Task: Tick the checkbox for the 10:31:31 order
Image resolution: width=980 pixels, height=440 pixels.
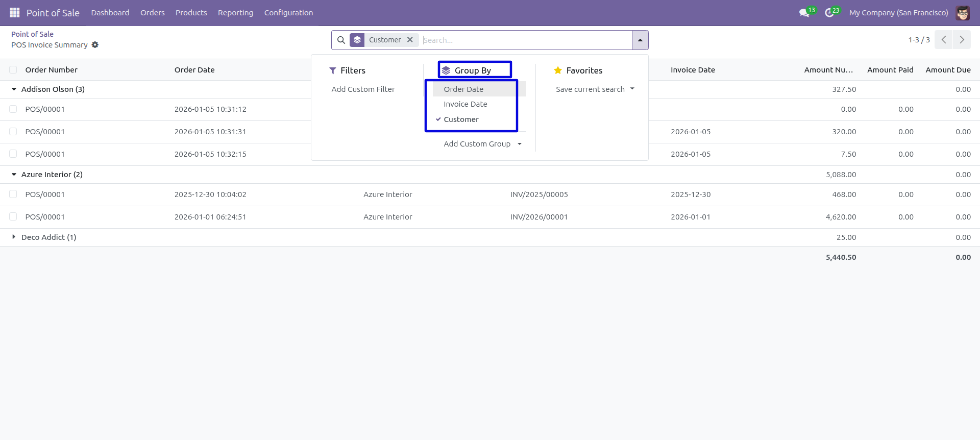Action: tap(13, 132)
